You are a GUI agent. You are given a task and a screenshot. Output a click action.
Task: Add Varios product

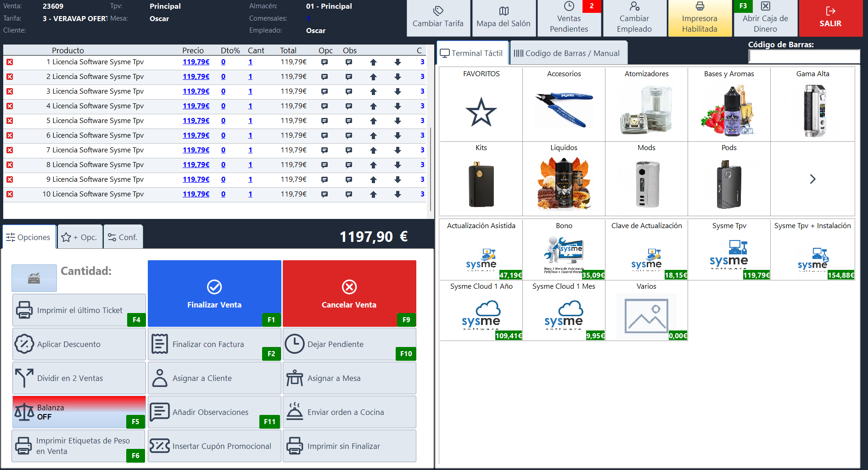click(646, 310)
